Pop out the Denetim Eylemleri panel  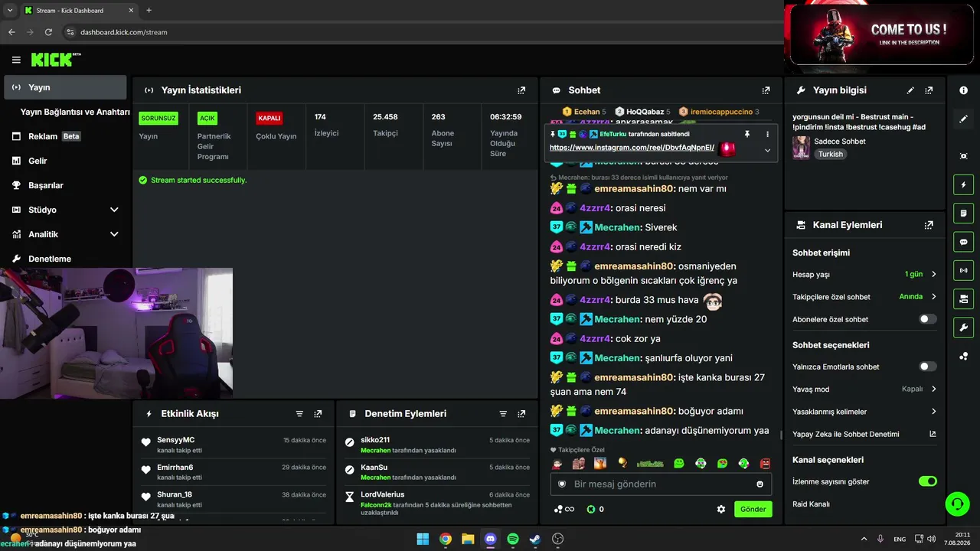[521, 414]
